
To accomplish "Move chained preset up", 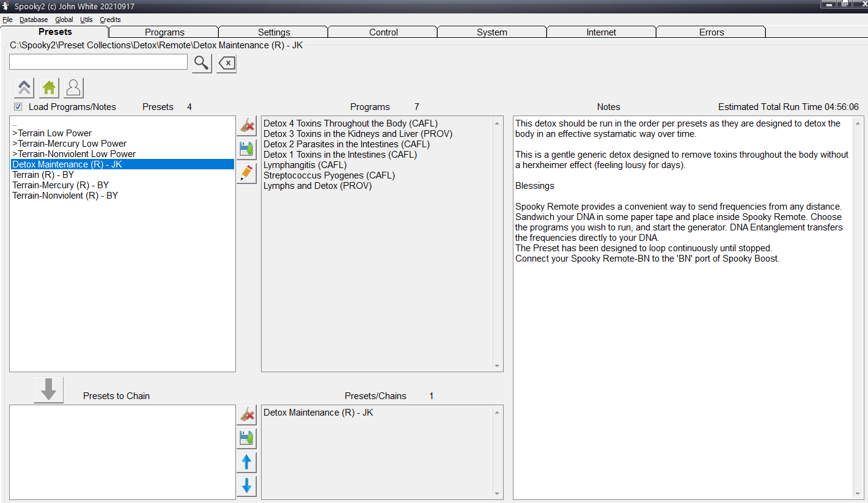I will 246,463.
